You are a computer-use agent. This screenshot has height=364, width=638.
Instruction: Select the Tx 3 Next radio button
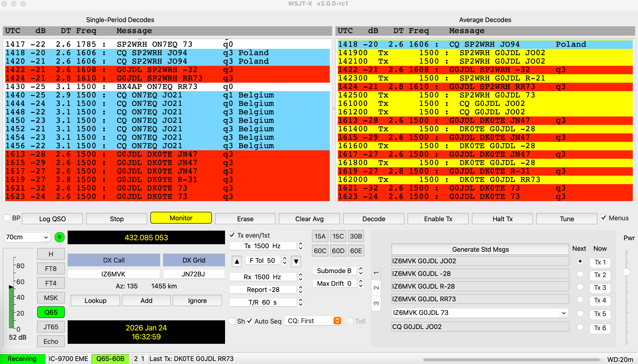pyautogui.click(x=580, y=287)
